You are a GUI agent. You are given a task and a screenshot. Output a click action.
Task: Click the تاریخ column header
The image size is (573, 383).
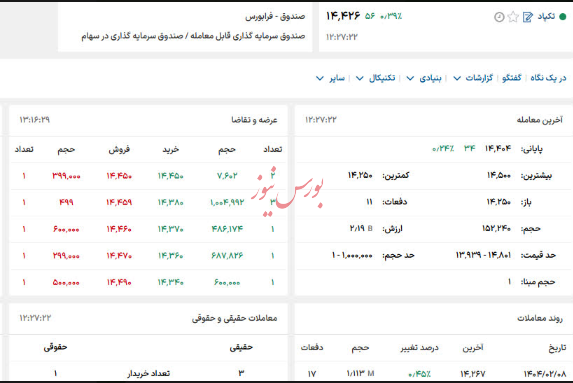(557, 348)
